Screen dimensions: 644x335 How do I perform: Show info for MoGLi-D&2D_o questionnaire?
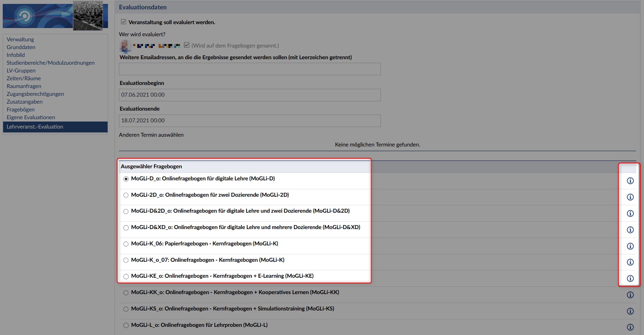(630, 213)
